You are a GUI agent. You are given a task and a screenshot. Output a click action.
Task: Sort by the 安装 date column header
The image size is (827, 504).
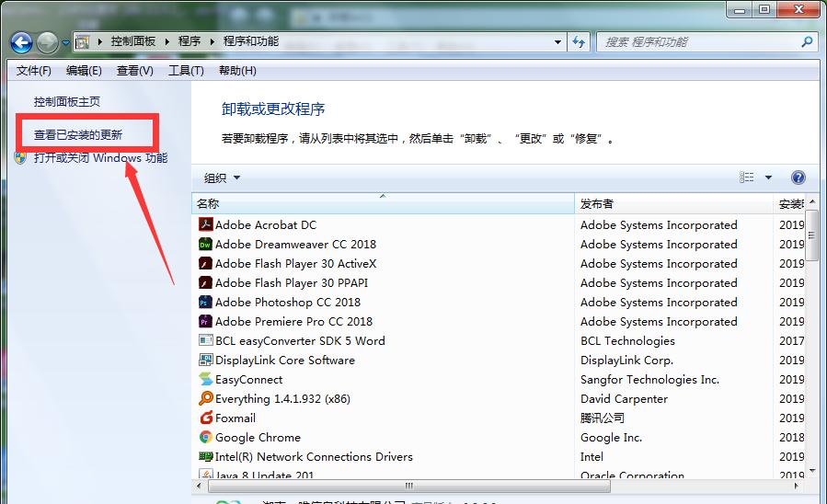(x=789, y=203)
